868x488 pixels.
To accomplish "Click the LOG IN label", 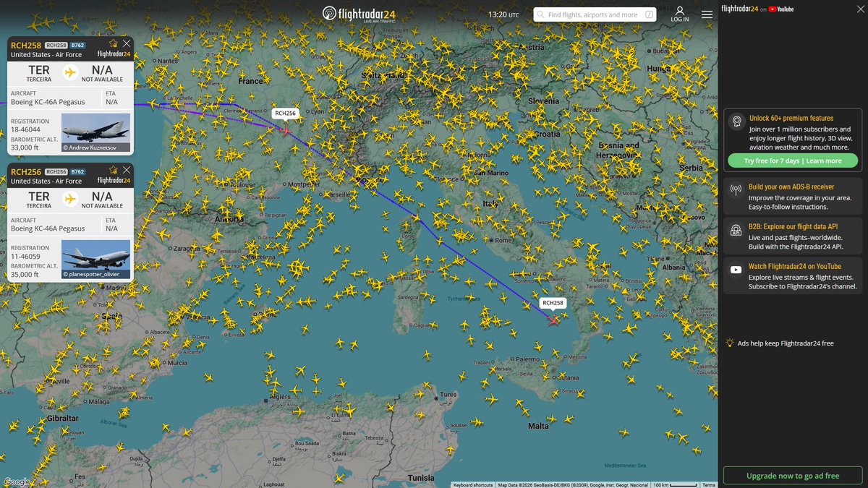I will tap(680, 20).
